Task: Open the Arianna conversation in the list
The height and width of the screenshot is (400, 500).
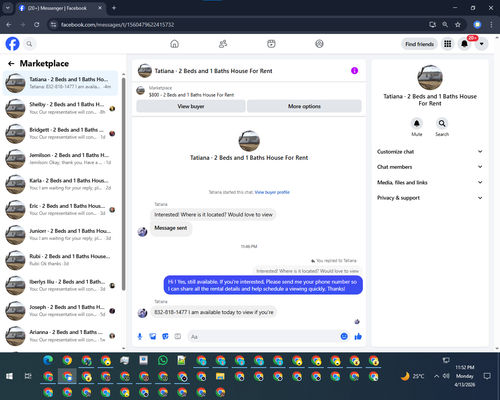Action: (60, 336)
